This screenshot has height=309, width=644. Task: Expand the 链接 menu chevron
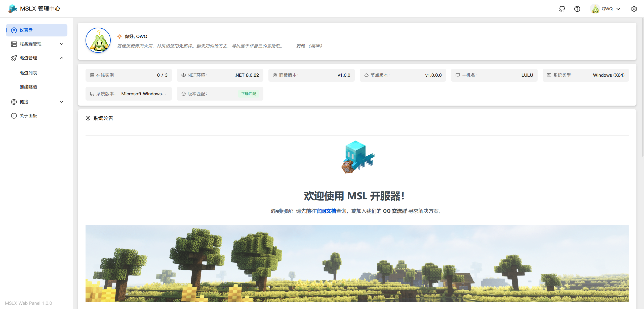point(62,102)
